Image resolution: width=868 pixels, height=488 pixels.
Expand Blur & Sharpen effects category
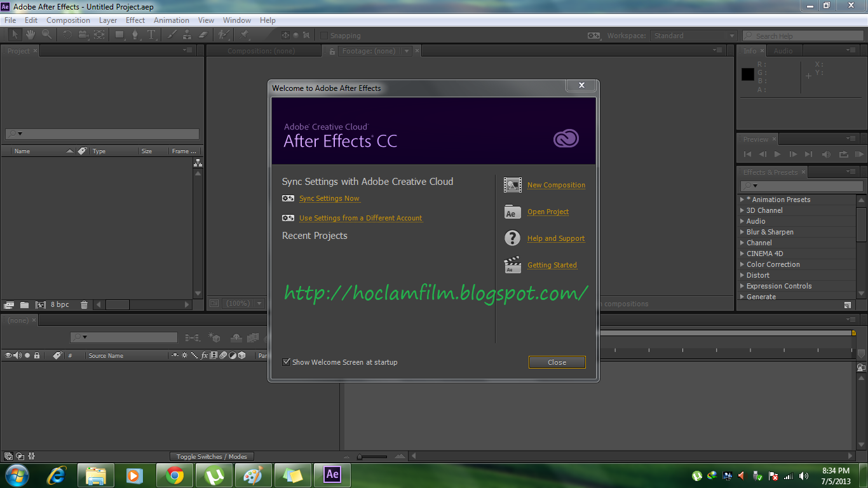click(742, 232)
